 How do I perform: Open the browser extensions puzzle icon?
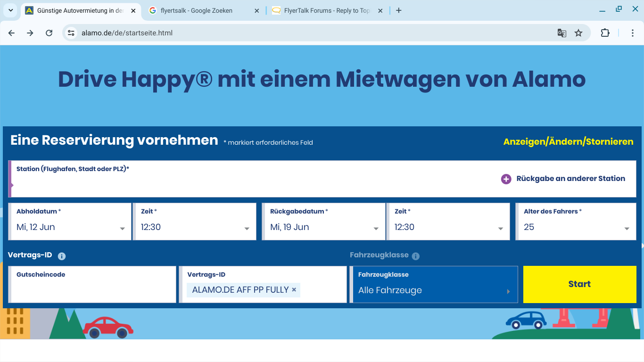click(605, 33)
